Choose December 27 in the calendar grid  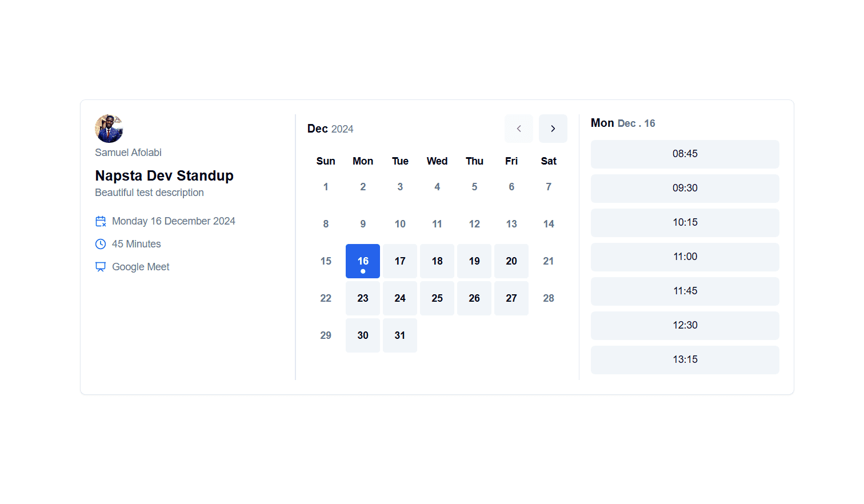point(511,298)
